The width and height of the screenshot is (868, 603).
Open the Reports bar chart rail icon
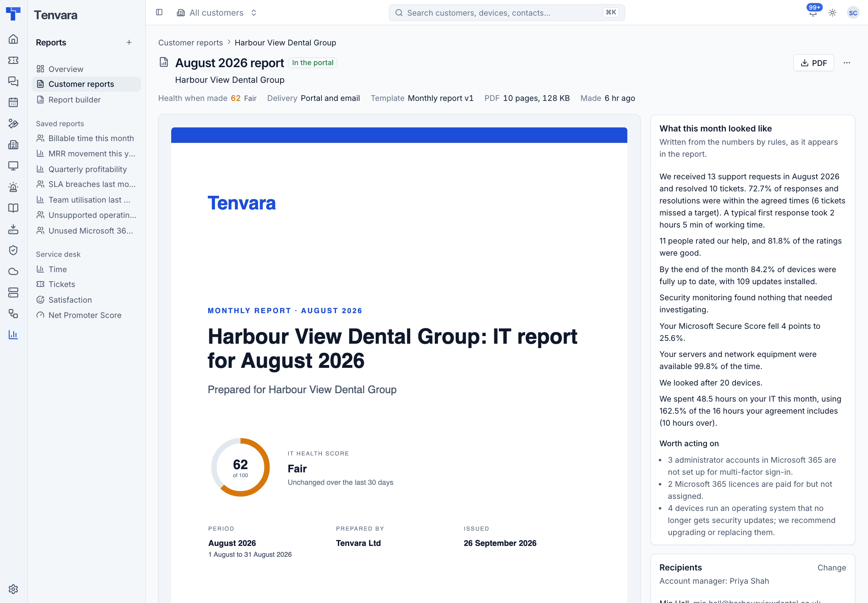[13, 334]
